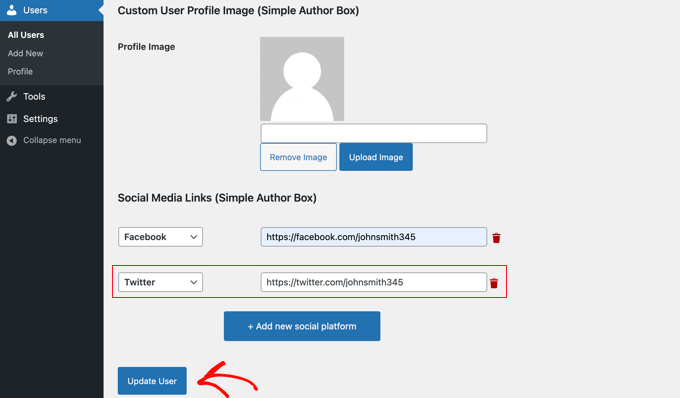Save changes with Update User
680x398 pixels.
tap(152, 381)
